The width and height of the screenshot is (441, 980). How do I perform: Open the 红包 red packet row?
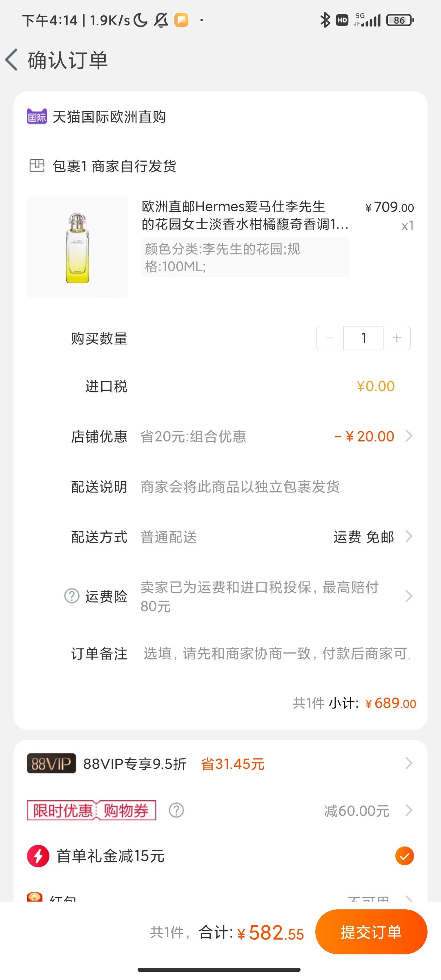[x=220, y=897]
